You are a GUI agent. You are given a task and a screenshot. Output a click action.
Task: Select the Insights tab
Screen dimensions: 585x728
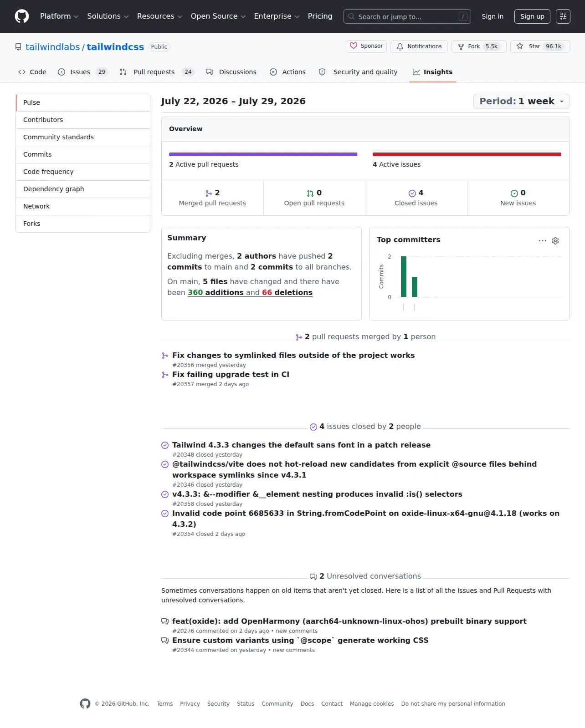click(x=432, y=72)
